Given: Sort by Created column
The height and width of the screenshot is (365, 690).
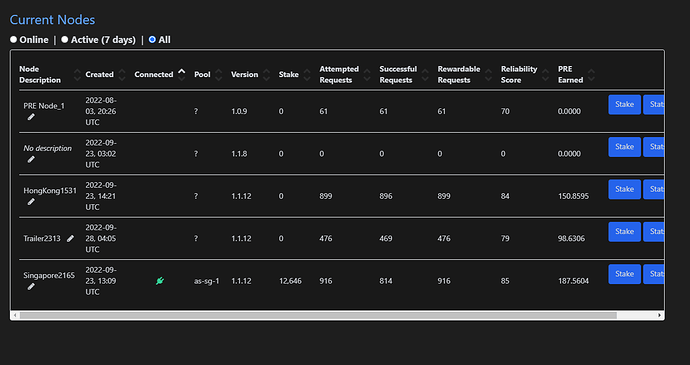Looking at the screenshot, I should click(x=122, y=74).
